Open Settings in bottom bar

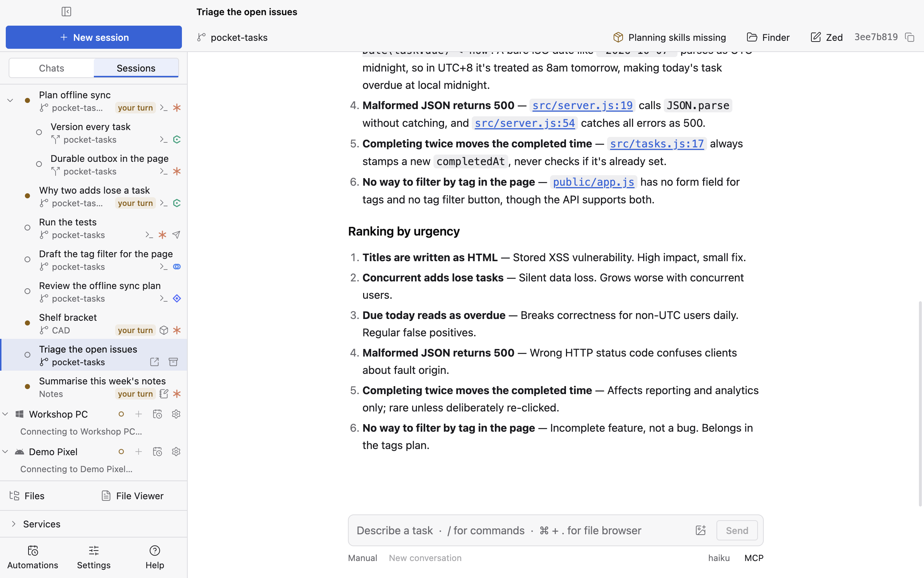(94, 558)
